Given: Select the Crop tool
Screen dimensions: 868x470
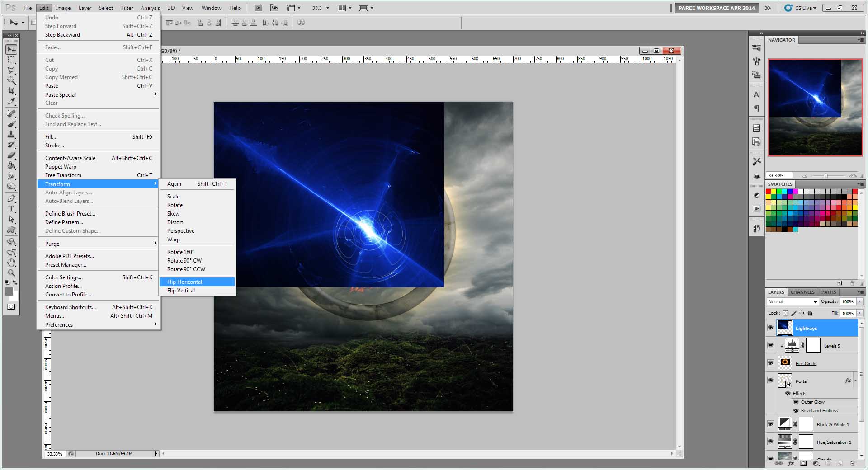Looking at the screenshot, I should pyautogui.click(x=11, y=91).
